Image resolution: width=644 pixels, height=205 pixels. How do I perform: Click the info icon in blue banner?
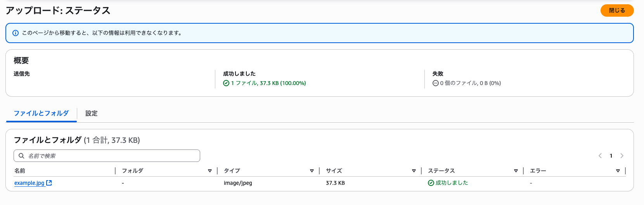tap(16, 33)
